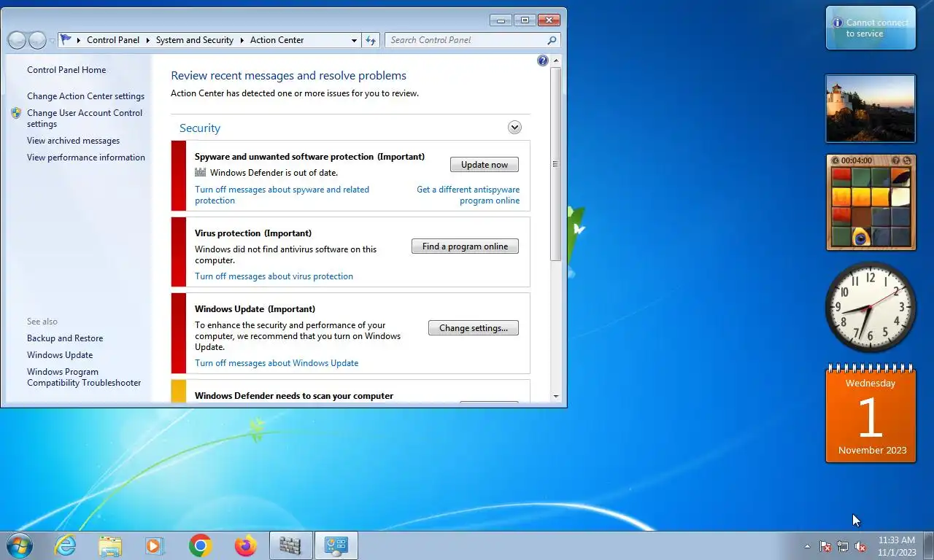Open Backup and Restore link
934x560 pixels.
click(65, 338)
